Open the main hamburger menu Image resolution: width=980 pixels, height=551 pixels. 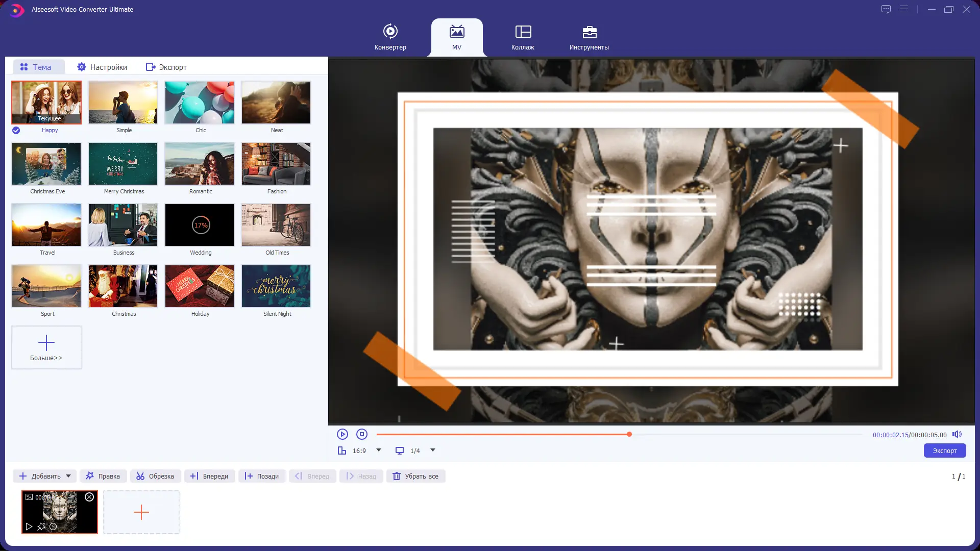pos(904,9)
